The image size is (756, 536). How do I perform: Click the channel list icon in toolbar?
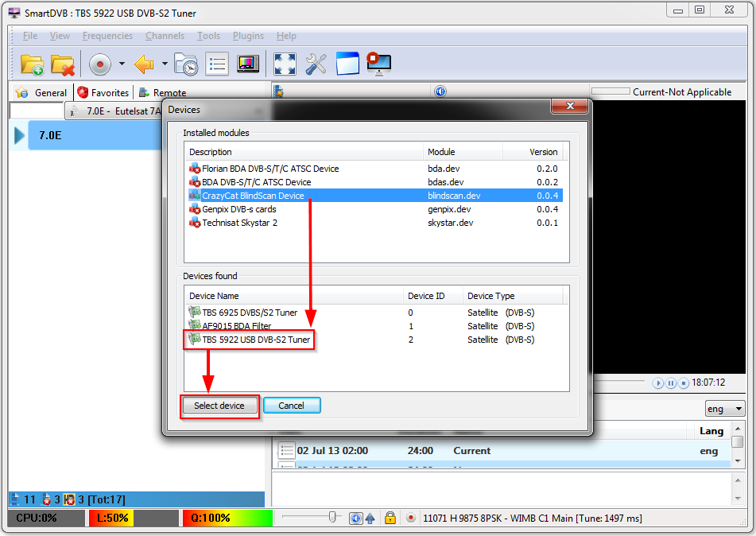click(217, 64)
